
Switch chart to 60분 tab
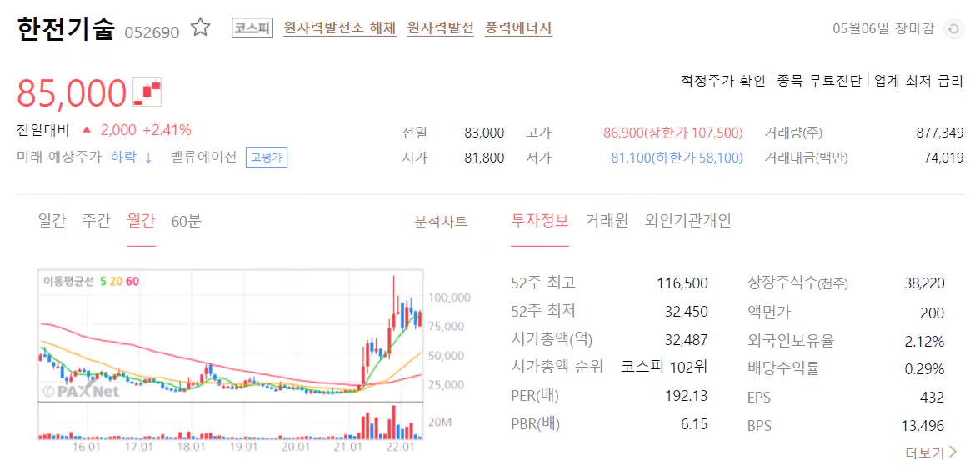point(187,221)
